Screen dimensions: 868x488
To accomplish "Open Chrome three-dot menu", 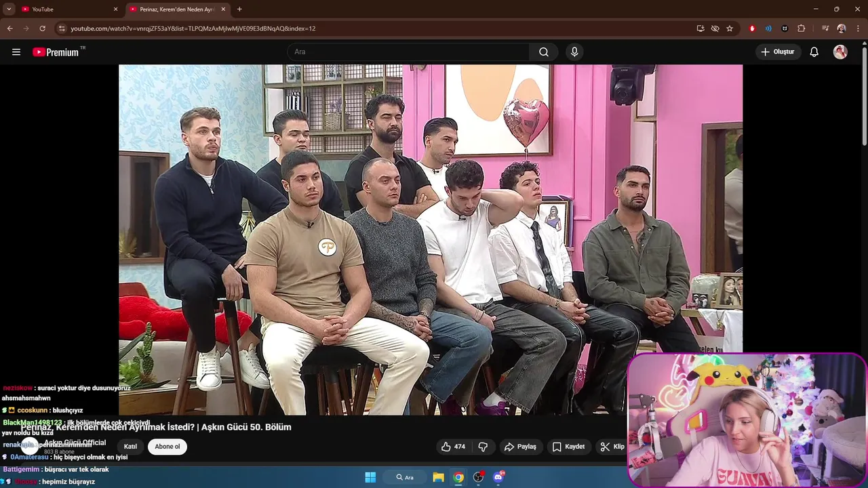I will tap(858, 28).
